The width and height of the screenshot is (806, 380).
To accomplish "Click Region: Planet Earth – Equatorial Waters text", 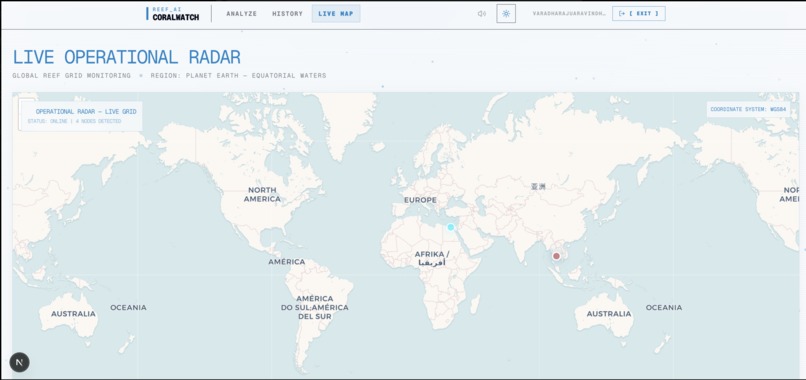I will click(x=238, y=76).
